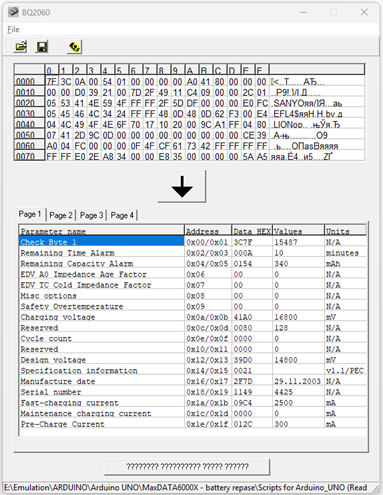Click the 7F byte cell in row 0000
This screenshot has width=383, height=495.
click(x=52, y=81)
